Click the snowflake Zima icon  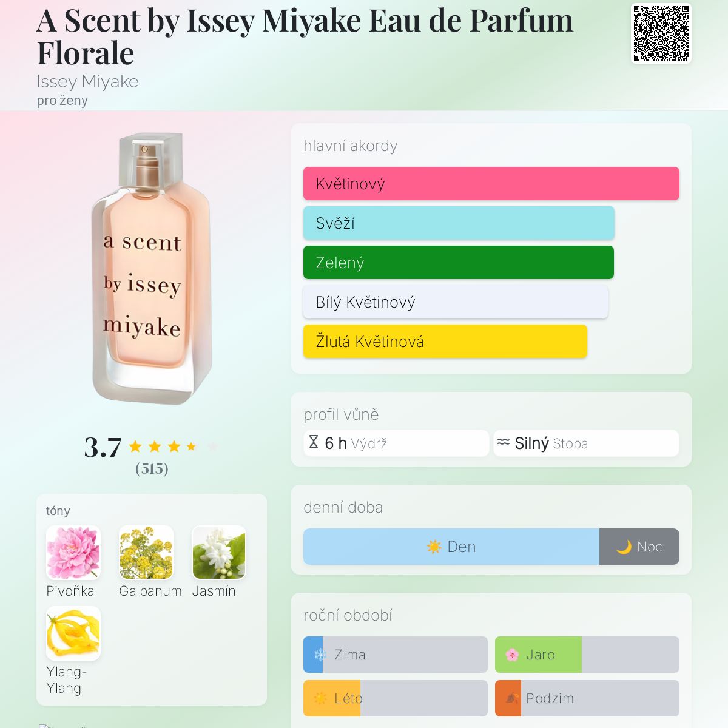[320, 655]
